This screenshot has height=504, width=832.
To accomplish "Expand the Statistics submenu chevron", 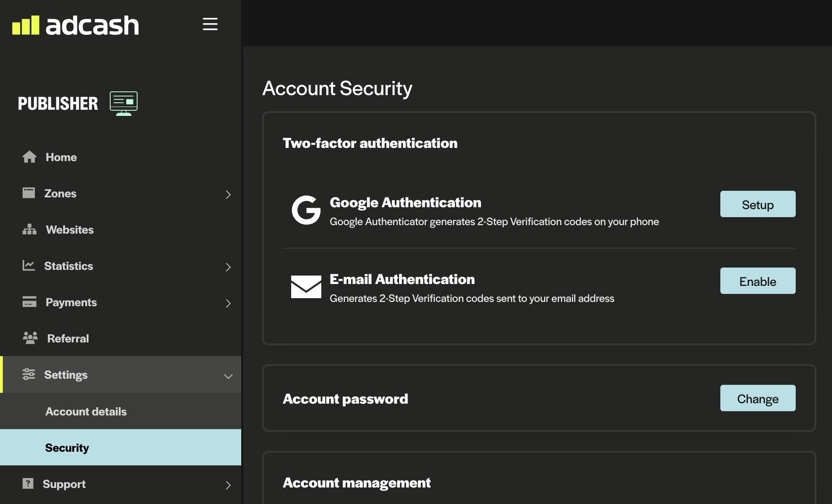I will [228, 267].
